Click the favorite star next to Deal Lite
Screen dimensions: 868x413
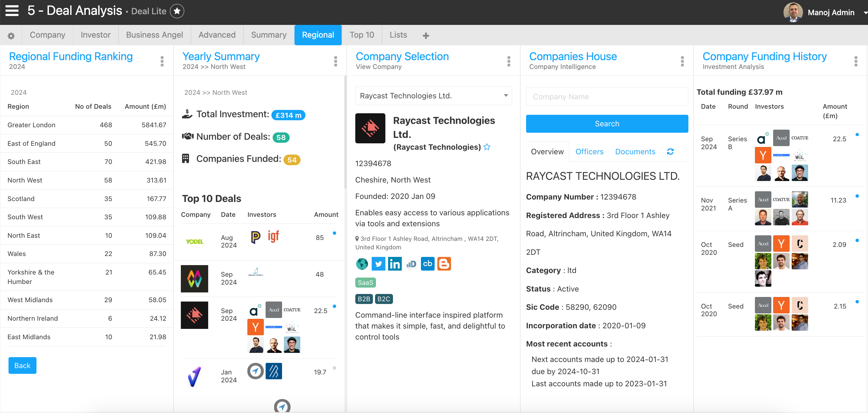177,11
